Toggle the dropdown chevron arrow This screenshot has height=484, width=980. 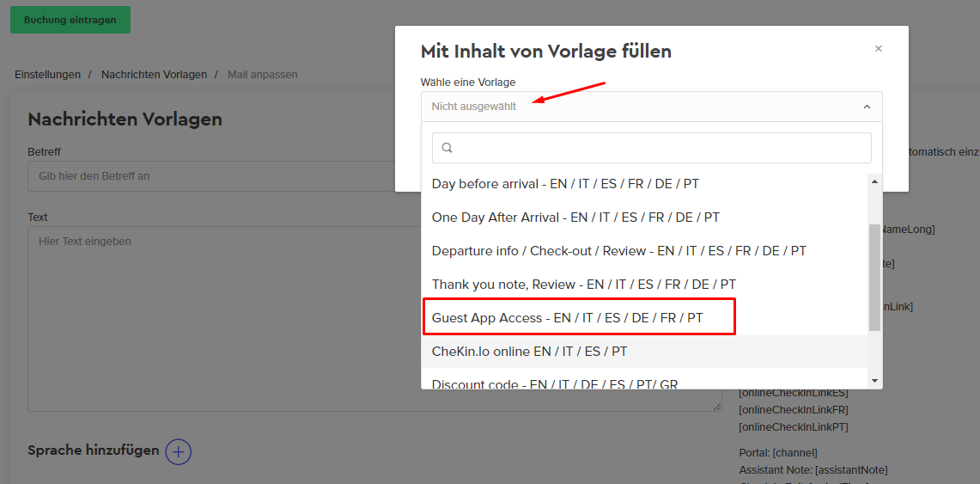click(x=867, y=107)
